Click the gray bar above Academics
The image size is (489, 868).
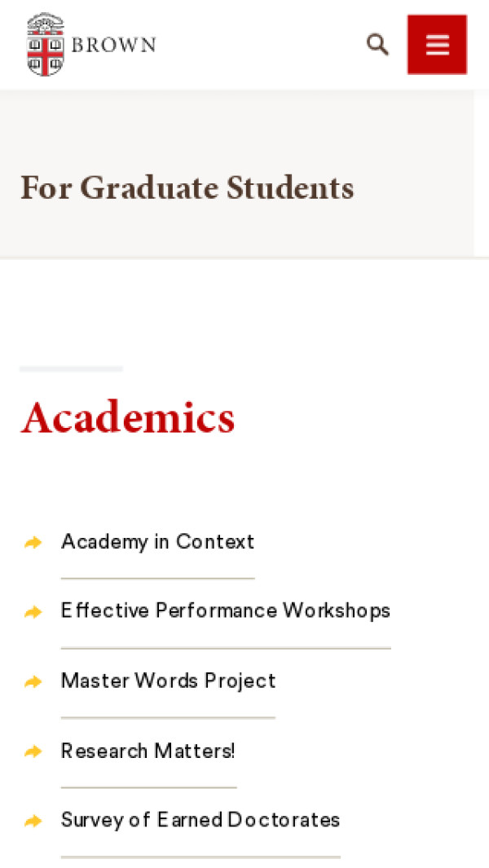71,369
